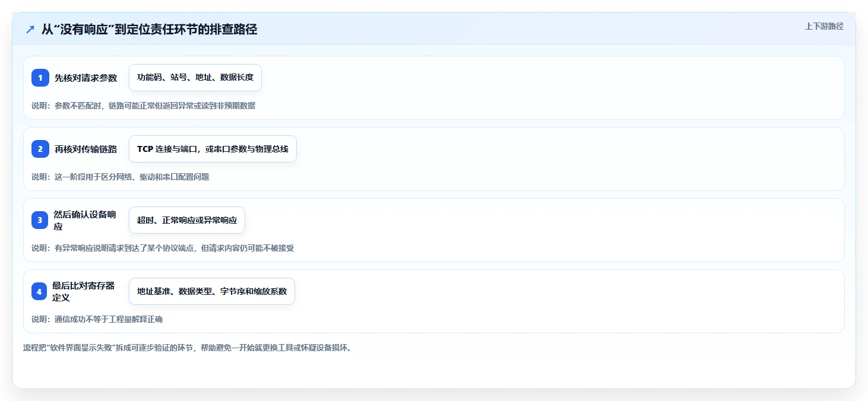Click the note '说明：通信成功不等于工程量解释正确'
Viewport: 868px width, 401px height.
coord(97,319)
